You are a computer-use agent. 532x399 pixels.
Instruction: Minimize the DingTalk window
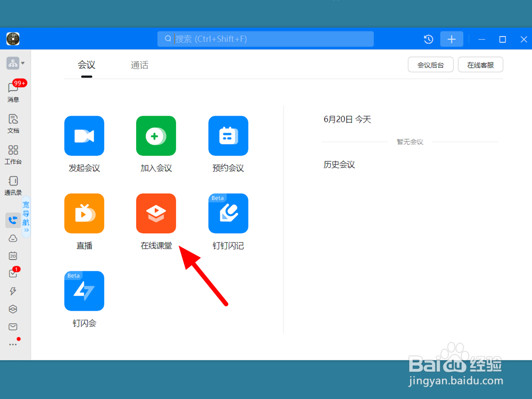(482, 39)
